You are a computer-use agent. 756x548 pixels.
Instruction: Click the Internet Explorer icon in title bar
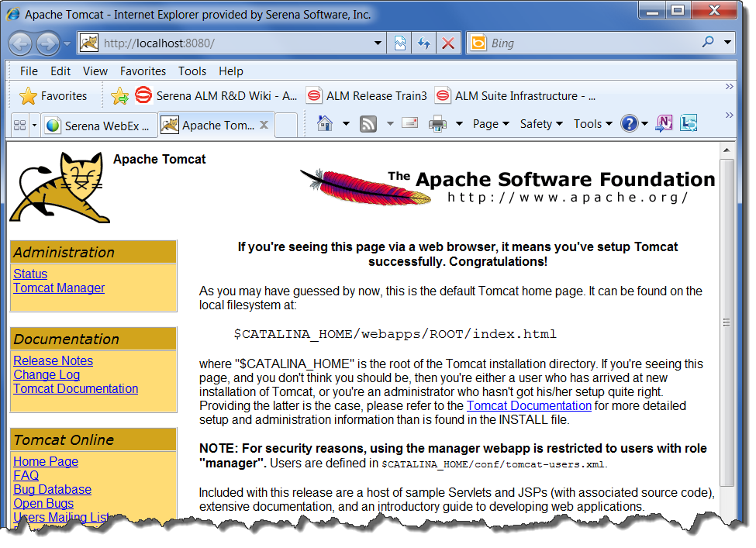[13, 14]
